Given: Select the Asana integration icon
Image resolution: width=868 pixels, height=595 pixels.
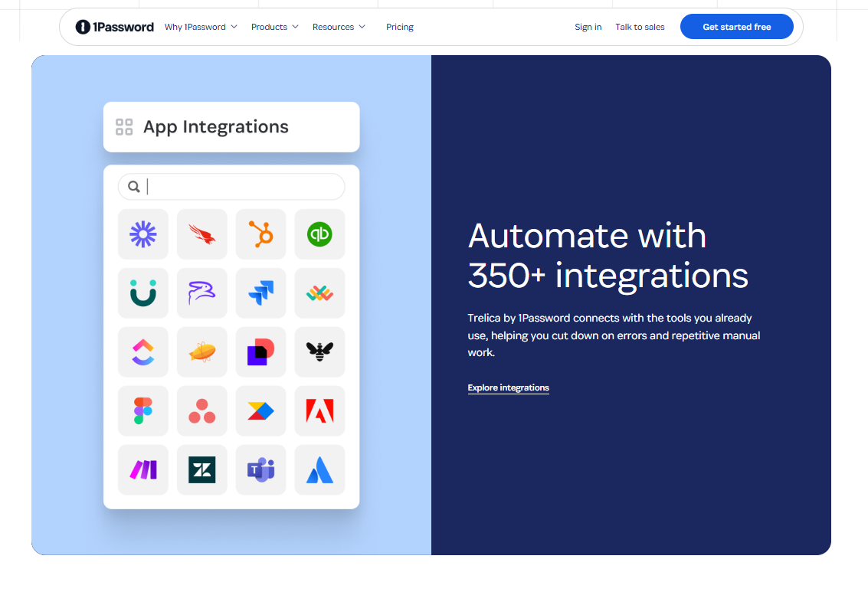Looking at the screenshot, I should point(201,411).
